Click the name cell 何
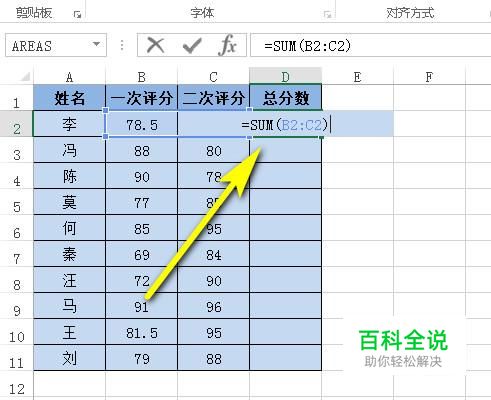This screenshot has width=491, height=400. [x=69, y=228]
